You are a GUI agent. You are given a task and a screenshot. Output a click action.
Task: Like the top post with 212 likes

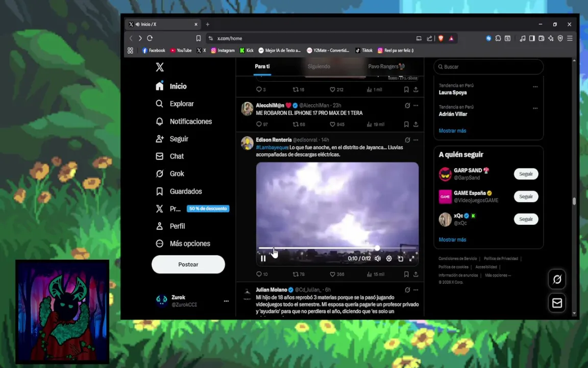[336, 90]
